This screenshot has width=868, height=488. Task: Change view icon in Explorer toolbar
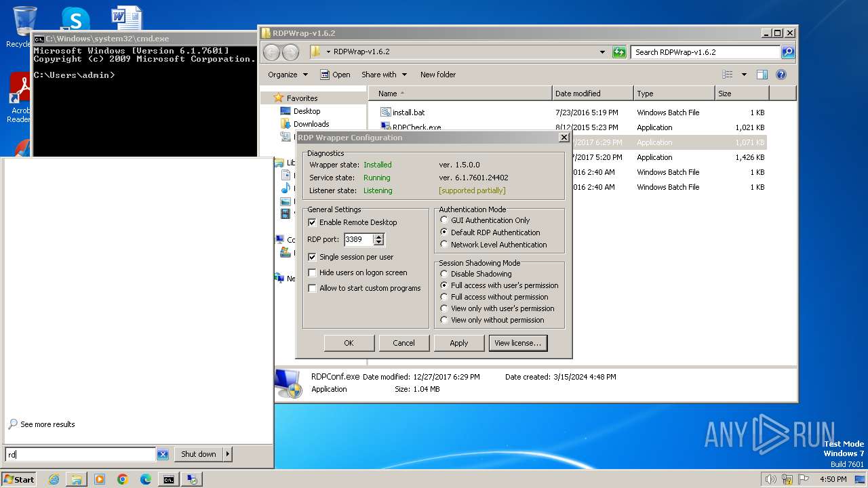click(728, 75)
